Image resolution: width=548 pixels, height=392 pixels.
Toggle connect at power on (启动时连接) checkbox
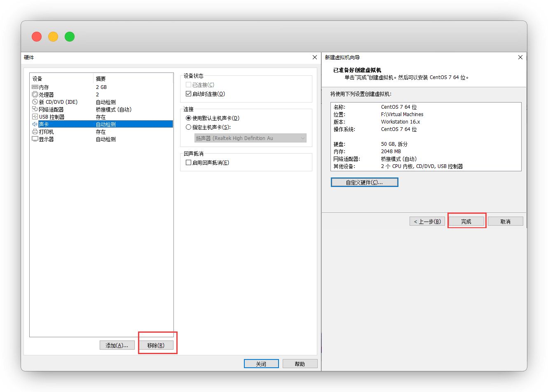coord(189,94)
